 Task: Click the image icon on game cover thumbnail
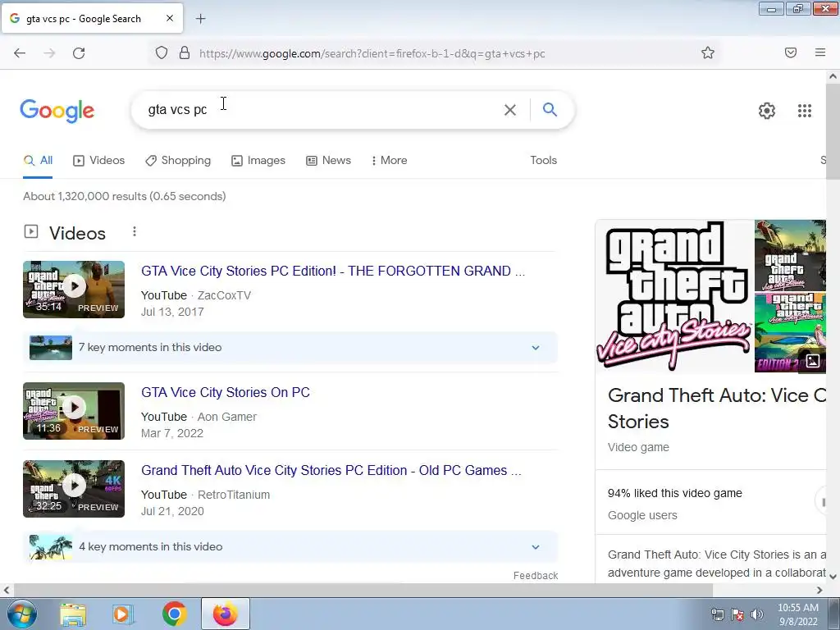[x=813, y=361]
